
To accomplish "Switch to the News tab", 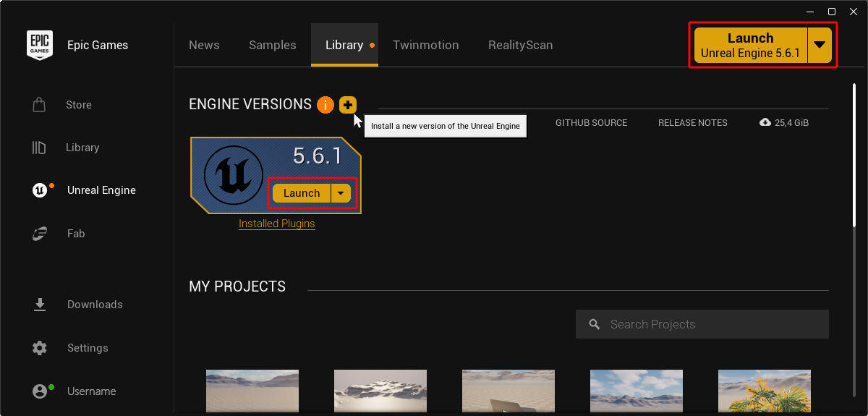I will [x=204, y=45].
